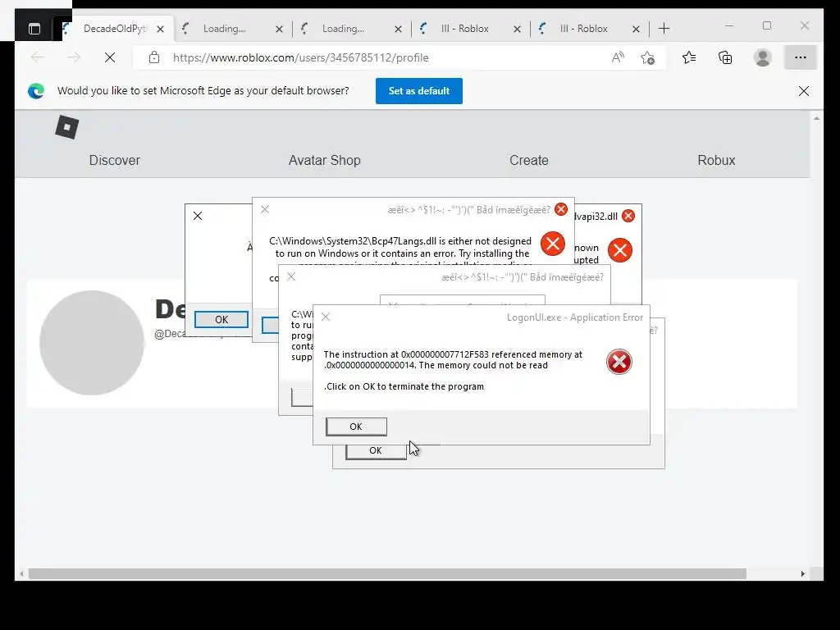Close the second Loading tab
Viewport: 840px width, 630px height.
398,30
